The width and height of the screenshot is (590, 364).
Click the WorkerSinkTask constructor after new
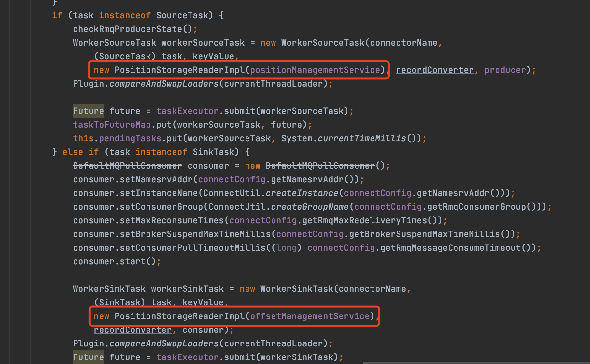(x=297, y=289)
